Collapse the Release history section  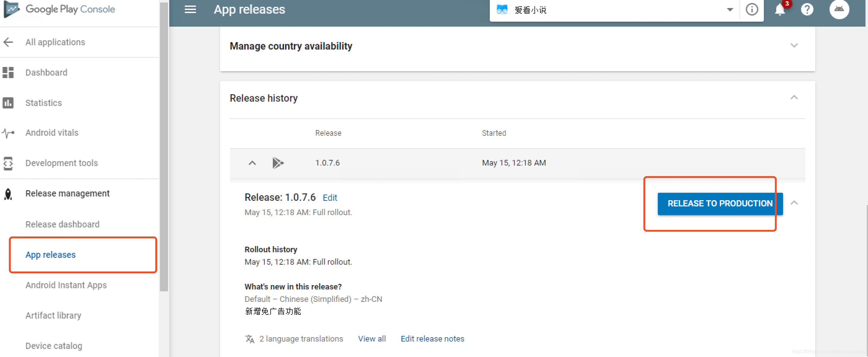(794, 98)
